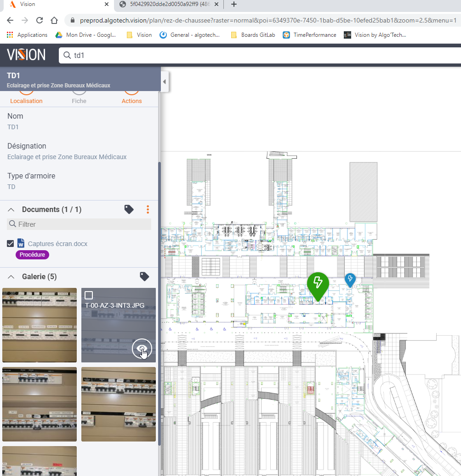Viewport: 461px width, 476px height.
Task: Close the Vision browser tab
Action: (x=107, y=4)
